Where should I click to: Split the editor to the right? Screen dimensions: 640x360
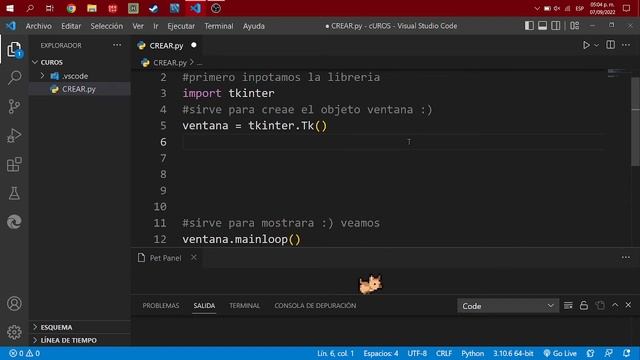point(611,45)
